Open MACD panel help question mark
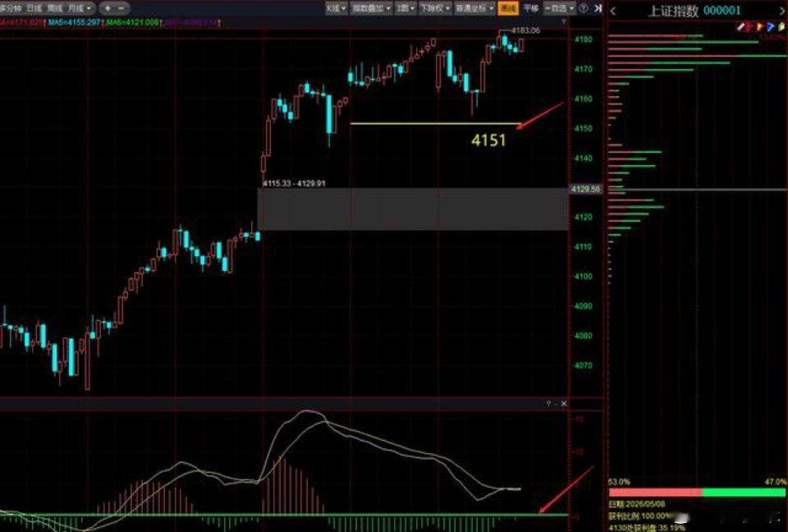 click(548, 404)
